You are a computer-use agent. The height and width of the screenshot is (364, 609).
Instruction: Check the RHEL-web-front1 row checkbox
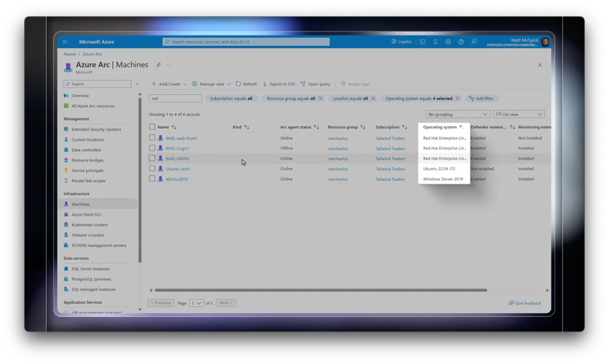[x=152, y=138]
